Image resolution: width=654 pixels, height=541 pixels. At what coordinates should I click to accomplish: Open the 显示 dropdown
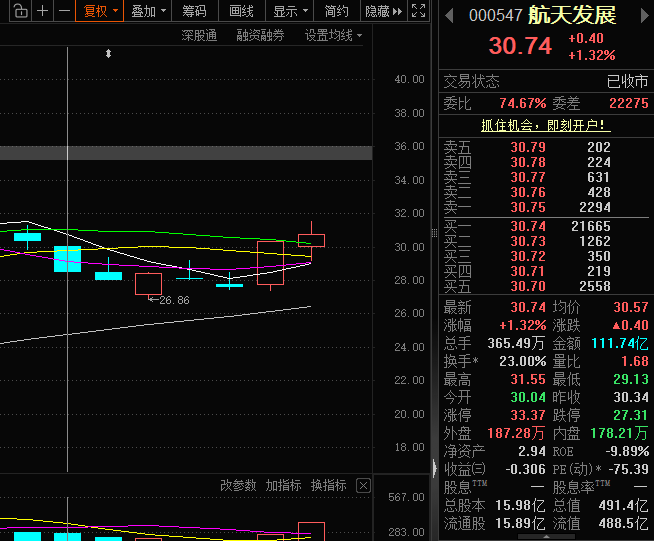289,11
